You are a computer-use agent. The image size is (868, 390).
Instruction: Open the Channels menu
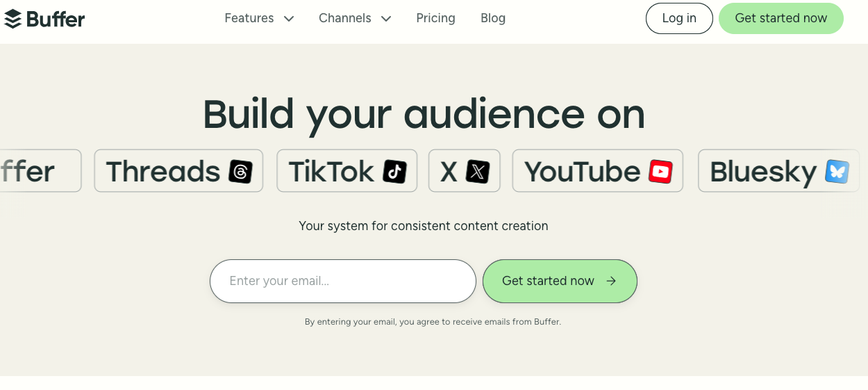point(356,18)
